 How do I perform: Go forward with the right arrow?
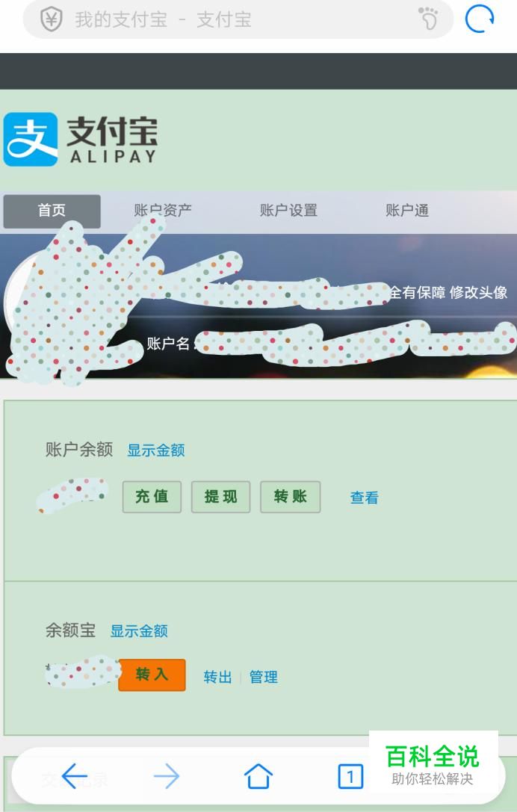[x=167, y=776]
